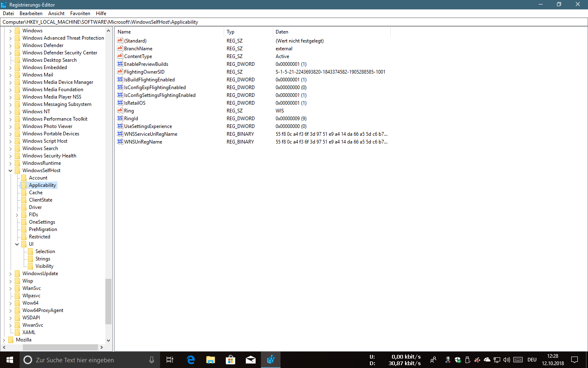Expand the Windows Media Foundation key

coord(10,90)
